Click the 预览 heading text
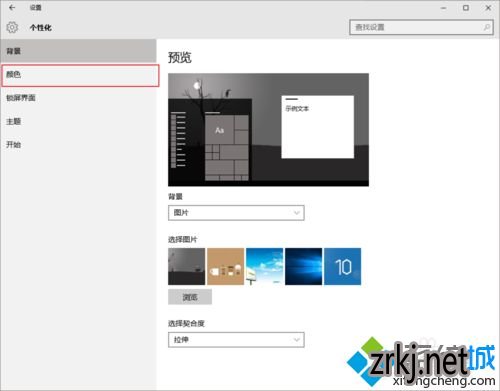Screen dimensions: 500x391 click(180, 57)
